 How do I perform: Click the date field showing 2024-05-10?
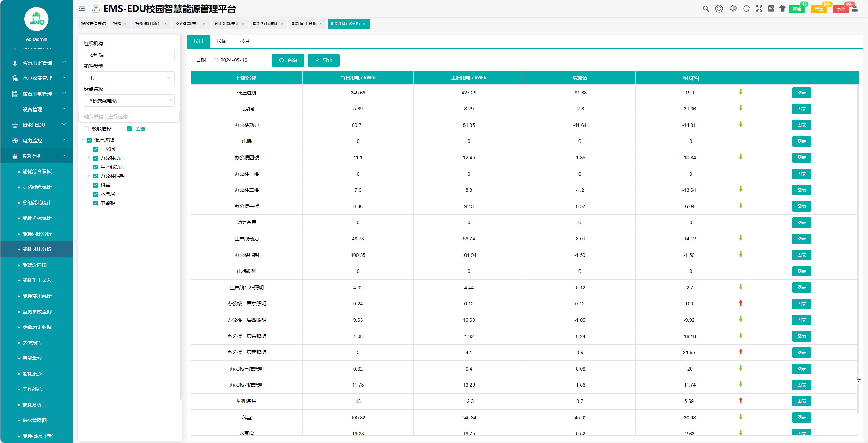(238, 60)
